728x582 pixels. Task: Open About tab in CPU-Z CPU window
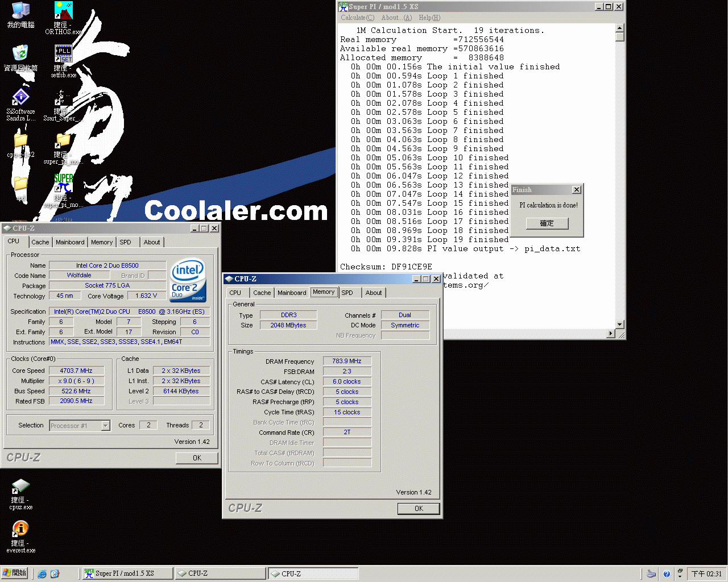pyautogui.click(x=152, y=242)
